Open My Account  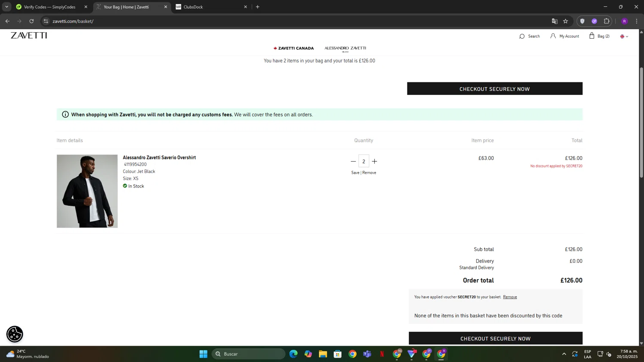coord(565,36)
